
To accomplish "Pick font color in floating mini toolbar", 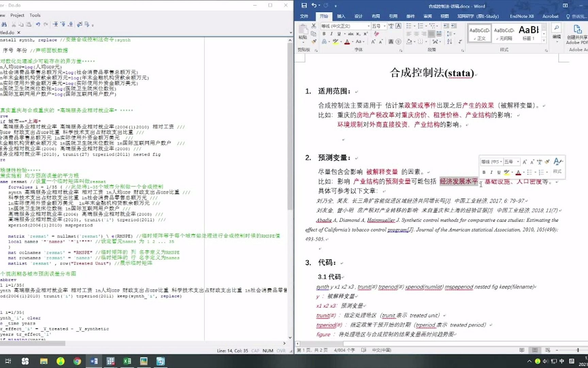I will coord(518,172).
